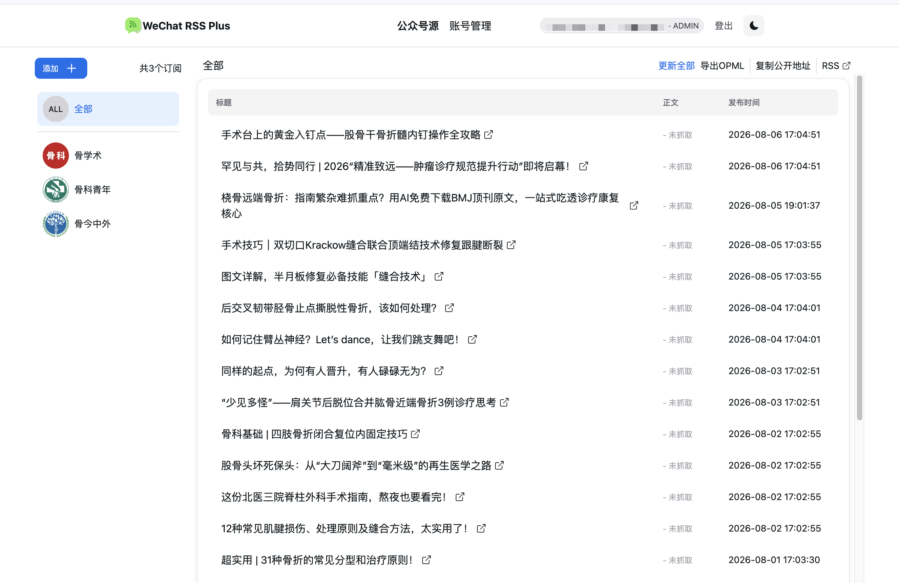899x588 pixels.
Task: Click the article list vertical scrollbar
Action: click(859, 248)
